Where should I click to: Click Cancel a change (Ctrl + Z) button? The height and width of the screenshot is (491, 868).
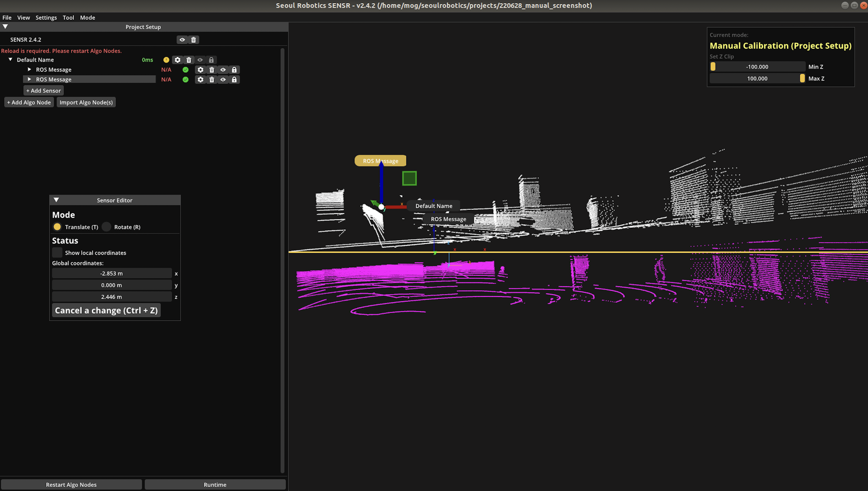point(106,310)
